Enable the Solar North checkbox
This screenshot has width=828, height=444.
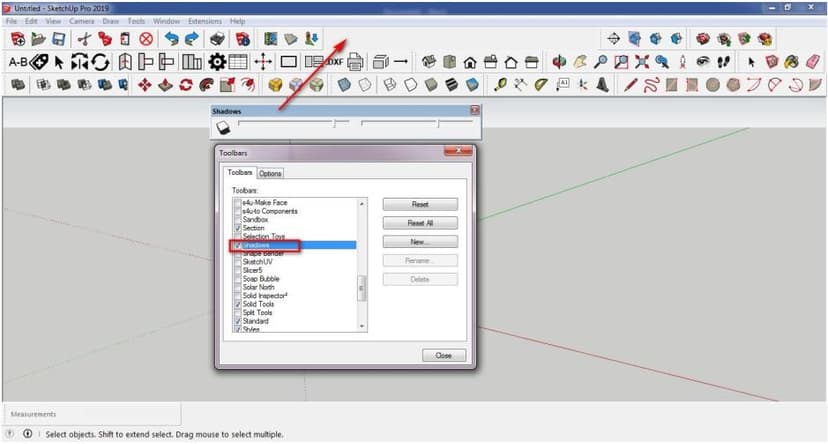point(238,287)
